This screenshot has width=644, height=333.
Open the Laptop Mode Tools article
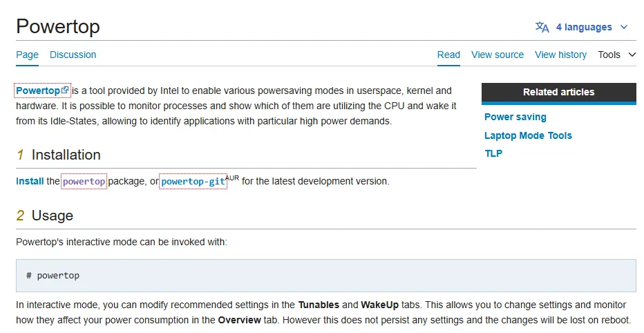coord(528,135)
